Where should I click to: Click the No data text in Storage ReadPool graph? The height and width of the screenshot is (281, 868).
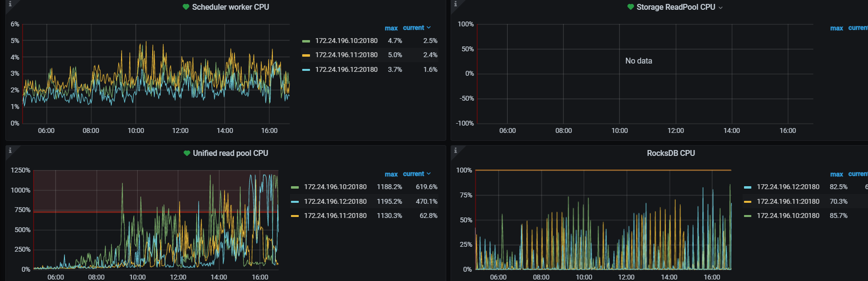click(639, 61)
